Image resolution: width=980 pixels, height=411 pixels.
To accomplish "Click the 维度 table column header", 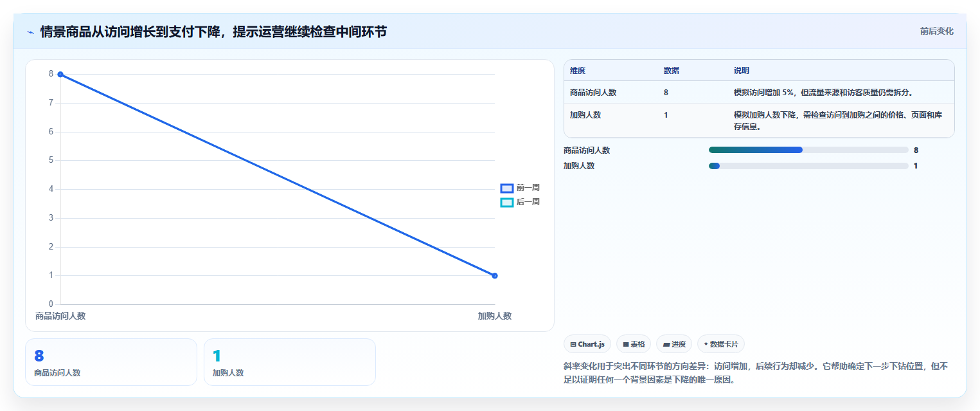I will point(578,71).
